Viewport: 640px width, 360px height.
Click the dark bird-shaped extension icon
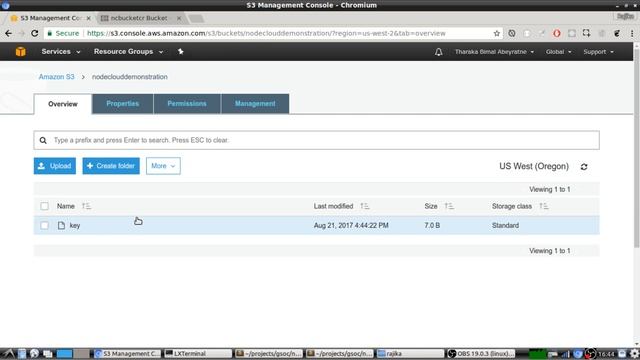(617, 33)
